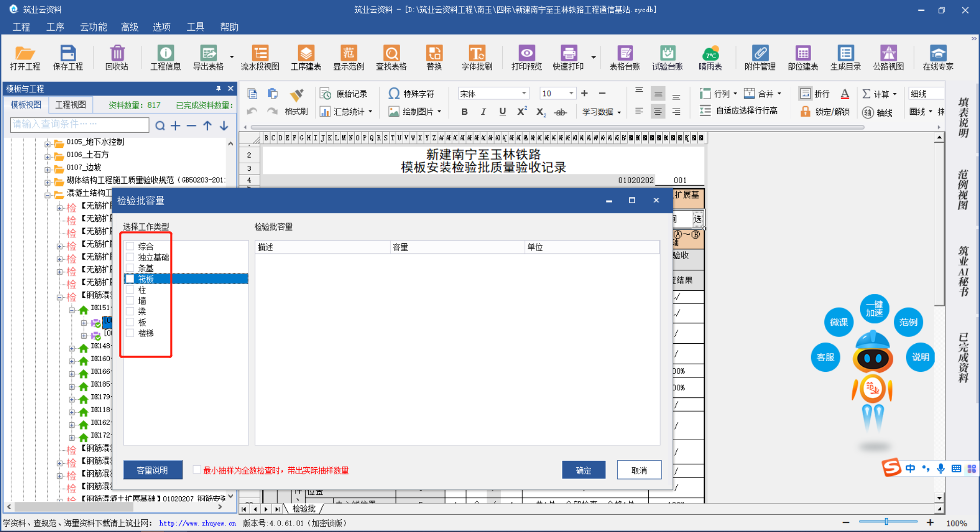Confirm dialog with 确定 button
Viewport: 980px width, 532px height.
point(583,470)
